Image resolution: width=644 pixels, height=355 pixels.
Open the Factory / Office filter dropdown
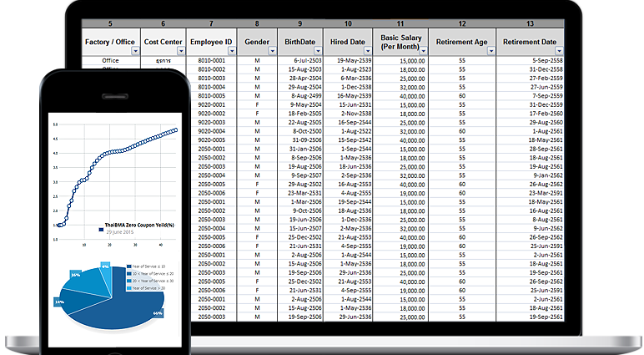(135, 51)
